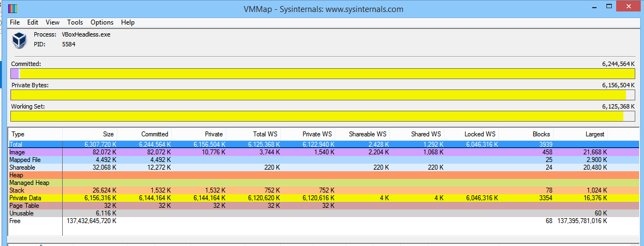This screenshot has width=644, height=246.
Task: Sort by the Private column header
Action: click(199, 134)
